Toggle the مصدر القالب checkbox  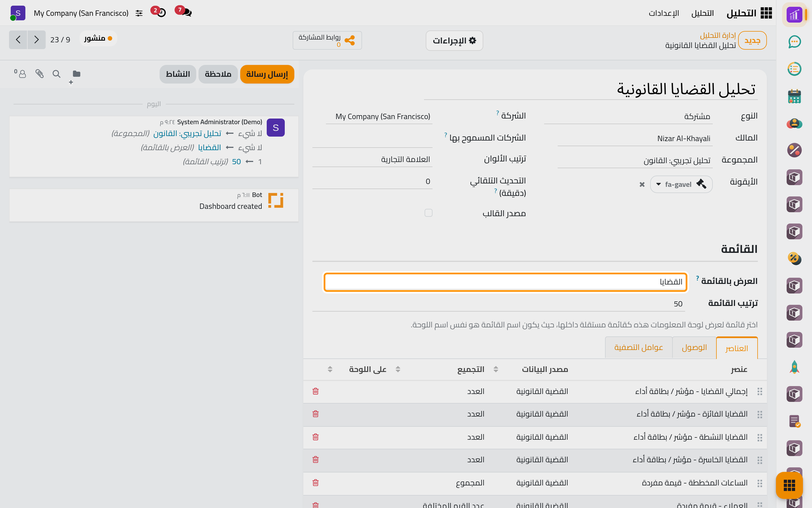coord(428,213)
